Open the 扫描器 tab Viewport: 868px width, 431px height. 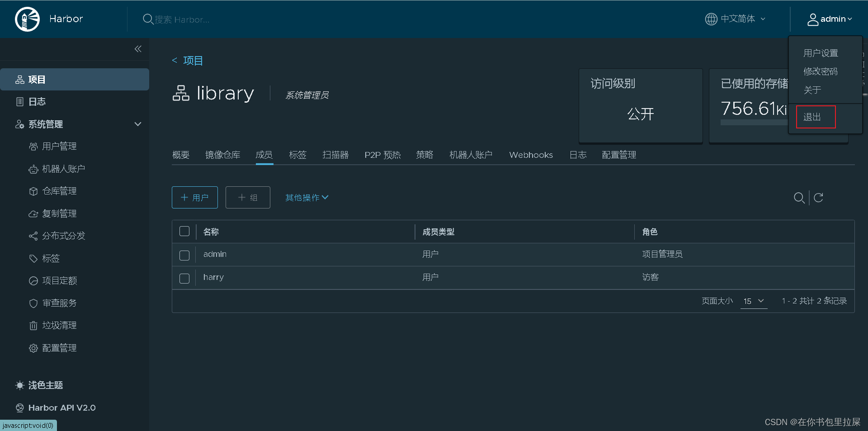[335, 155]
